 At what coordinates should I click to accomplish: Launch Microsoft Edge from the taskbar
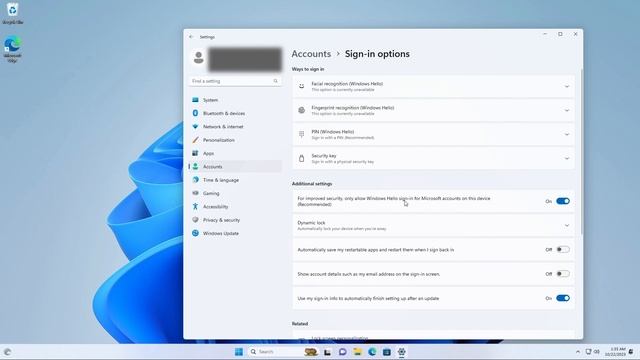pyautogui.click(x=372, y=352)
